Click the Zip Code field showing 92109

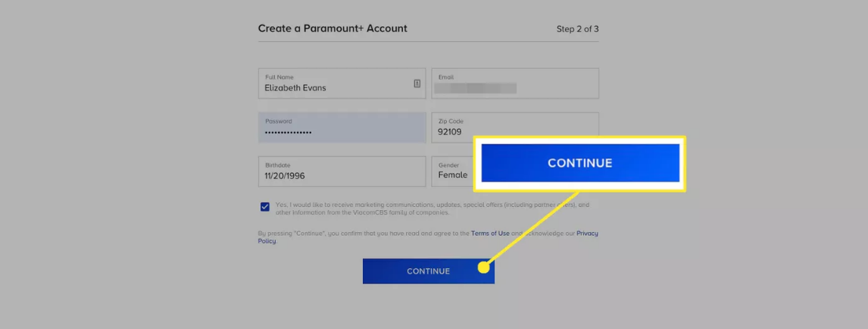click(x=515, y=127)
